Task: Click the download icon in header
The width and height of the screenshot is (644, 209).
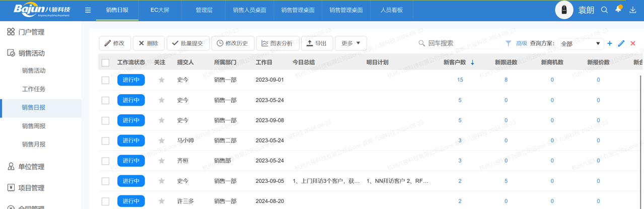Action: click(633, 10)
